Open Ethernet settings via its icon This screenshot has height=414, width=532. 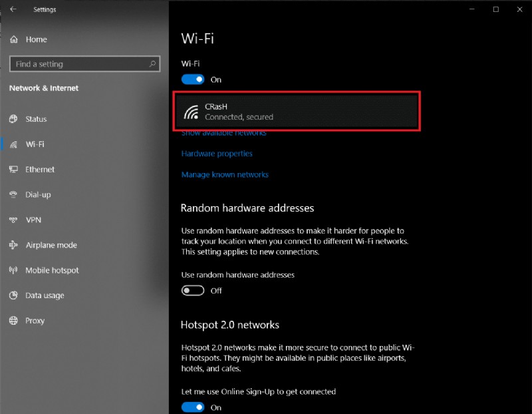tap(15, 170)
